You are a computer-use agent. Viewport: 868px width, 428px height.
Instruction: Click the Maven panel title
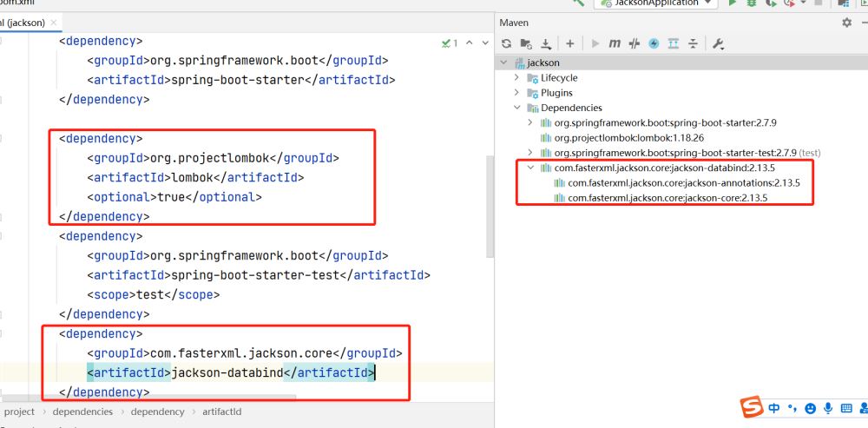(514, 23)
